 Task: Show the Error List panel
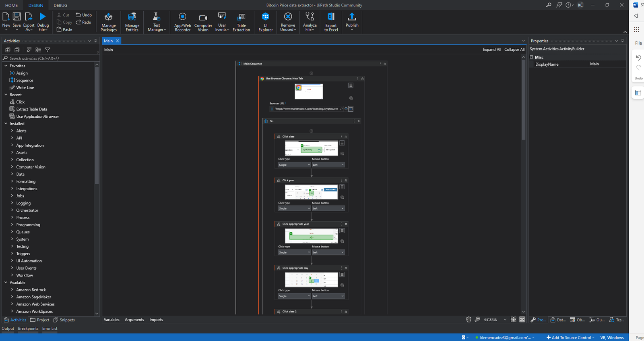(x=50, y=329)
